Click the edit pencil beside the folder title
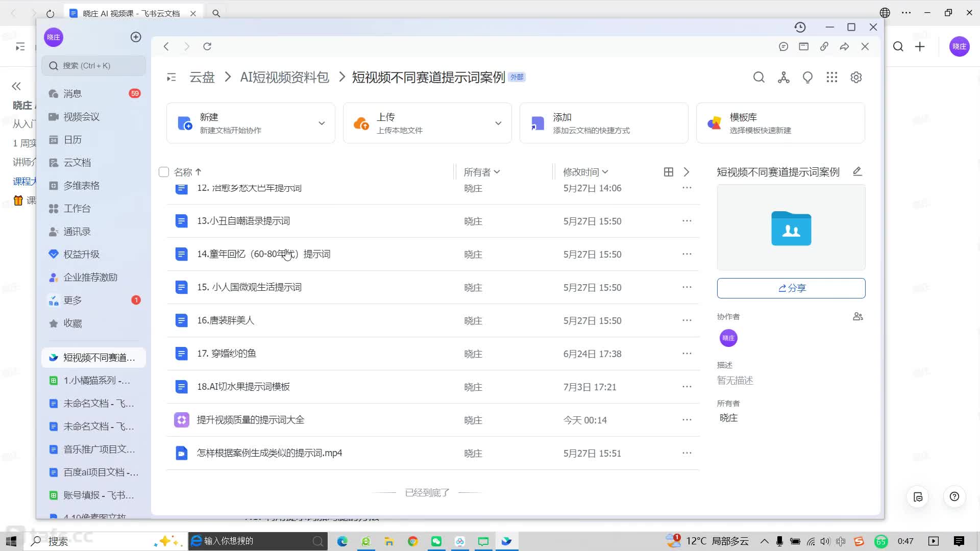 pos(857,171)
